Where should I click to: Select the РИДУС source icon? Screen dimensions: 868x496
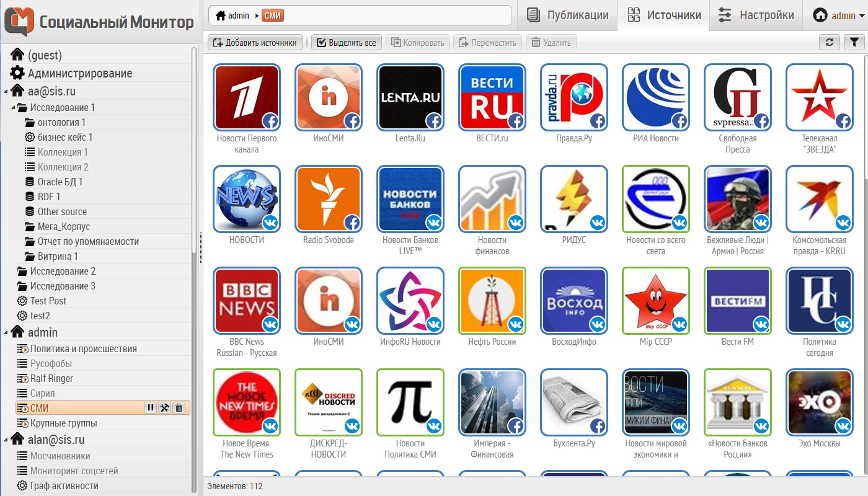(x=574, y=200)
